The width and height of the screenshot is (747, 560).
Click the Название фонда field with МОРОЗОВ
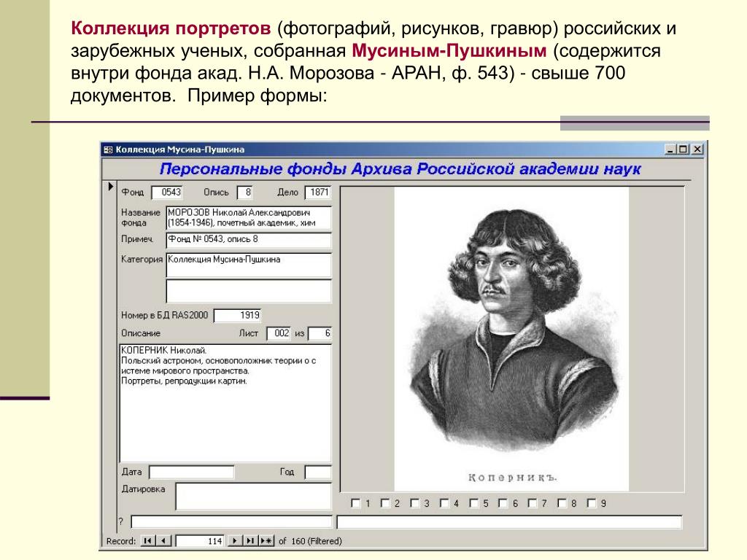(248, 217)
